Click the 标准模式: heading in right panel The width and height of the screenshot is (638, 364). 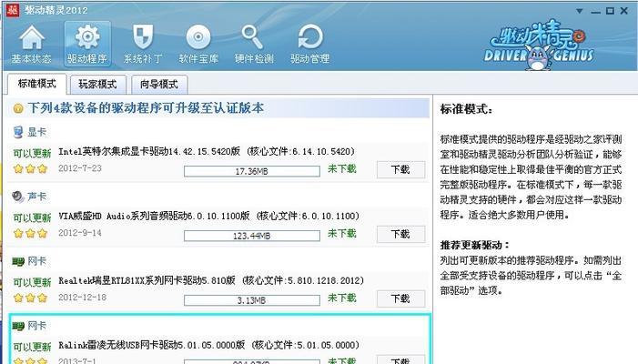(466, 109)
